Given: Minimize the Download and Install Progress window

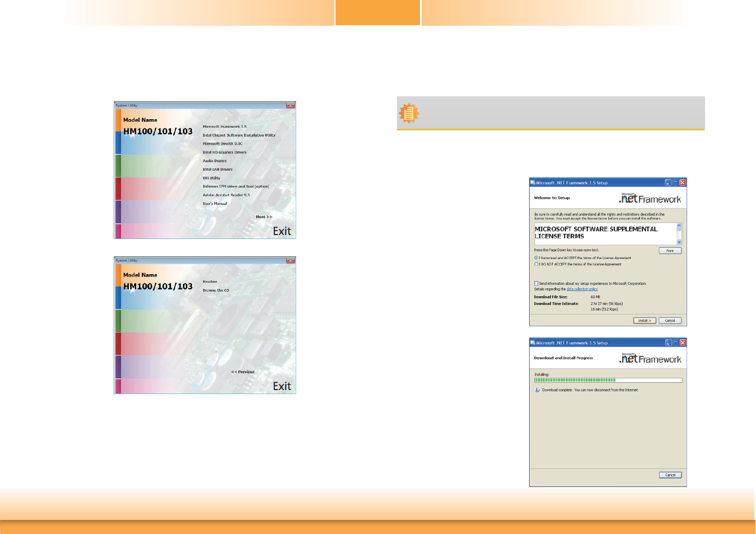Looking at the screenshot, I should pyautogui.click(x=668, y=343).
